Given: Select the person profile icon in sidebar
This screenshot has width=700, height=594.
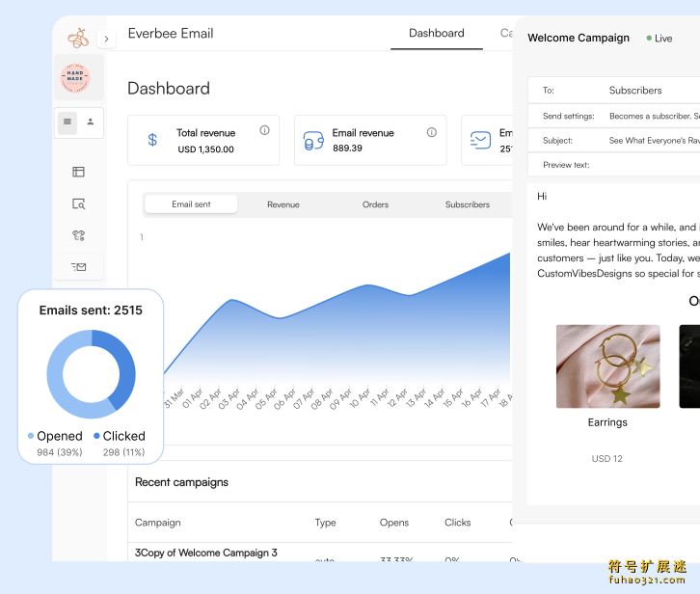Looking at the screenshot, I should [x=91, y=121].
